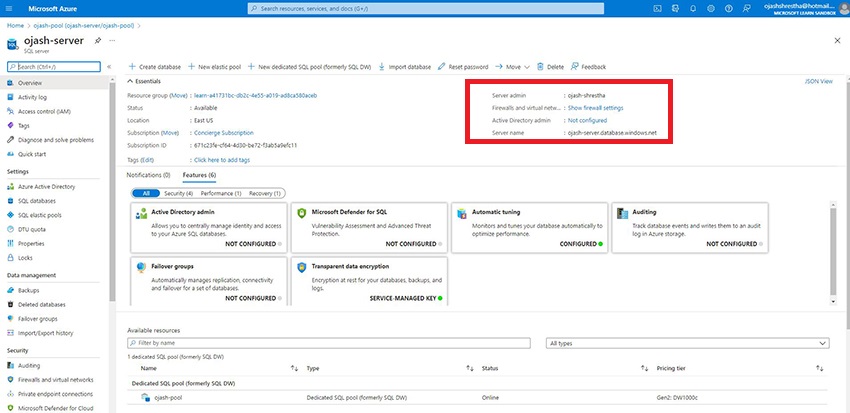Open Directories and subscriptions filter icon
Viewport: 850px width, 413px height.
point(675,8)
